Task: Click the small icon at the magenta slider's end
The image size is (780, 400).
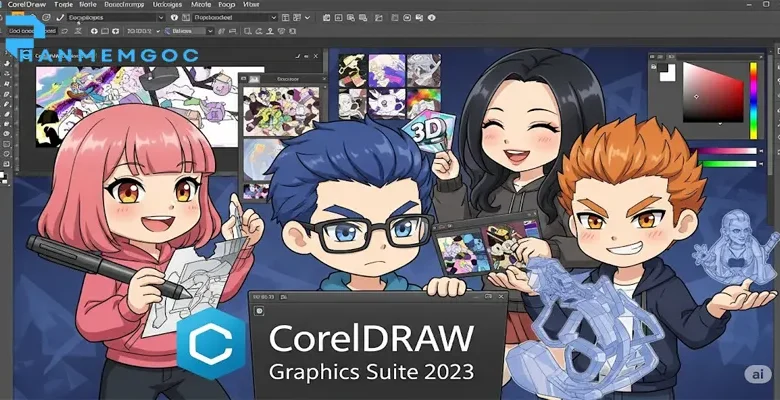Action: pos(760,151)
